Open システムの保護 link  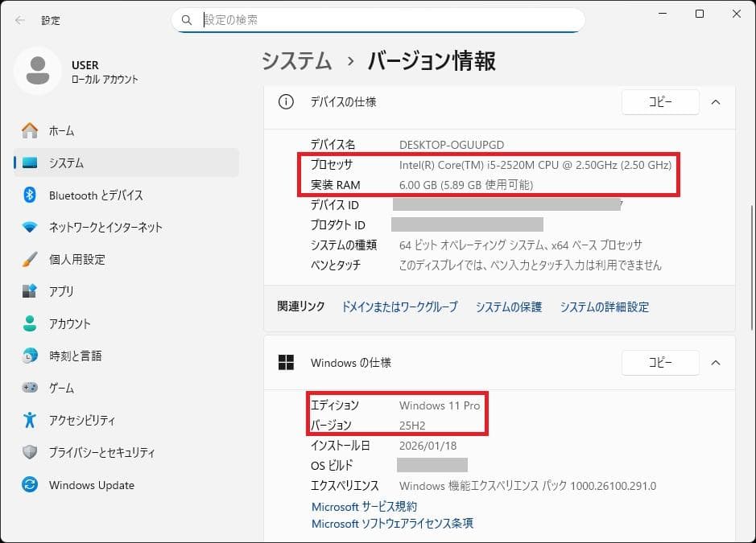click(x=509, y=307)
